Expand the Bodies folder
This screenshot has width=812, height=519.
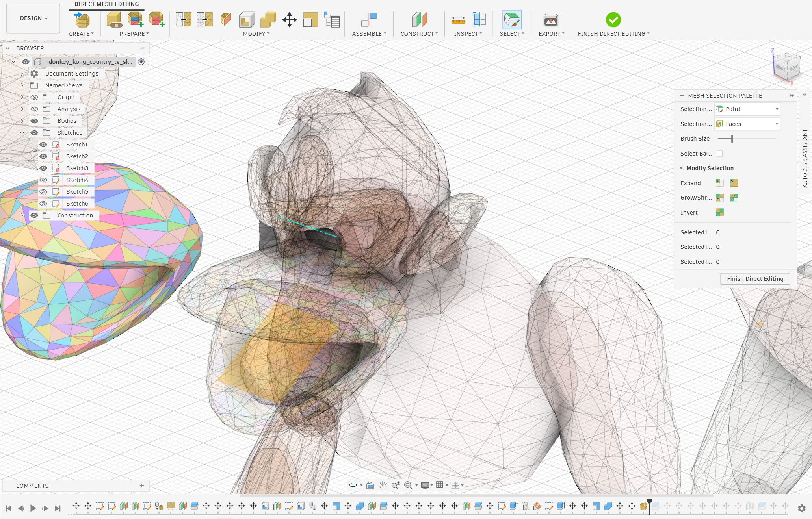(x=22, y=121)
